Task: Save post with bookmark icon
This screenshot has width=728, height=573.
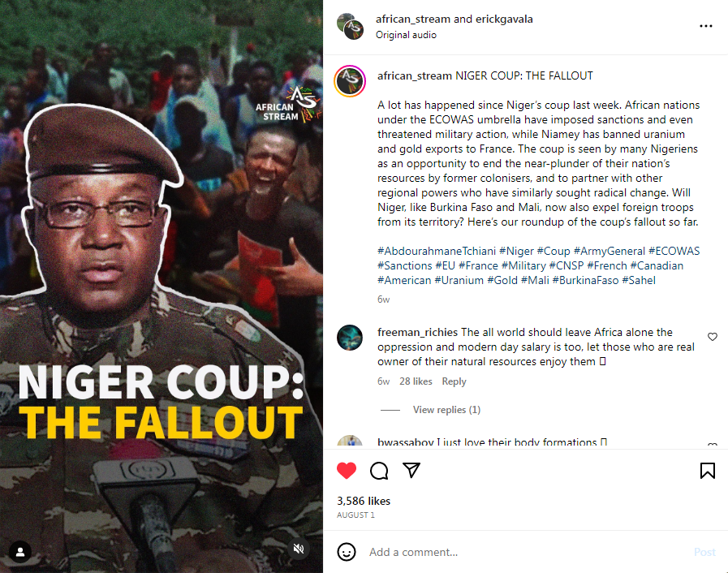Action: click(708, 471)
